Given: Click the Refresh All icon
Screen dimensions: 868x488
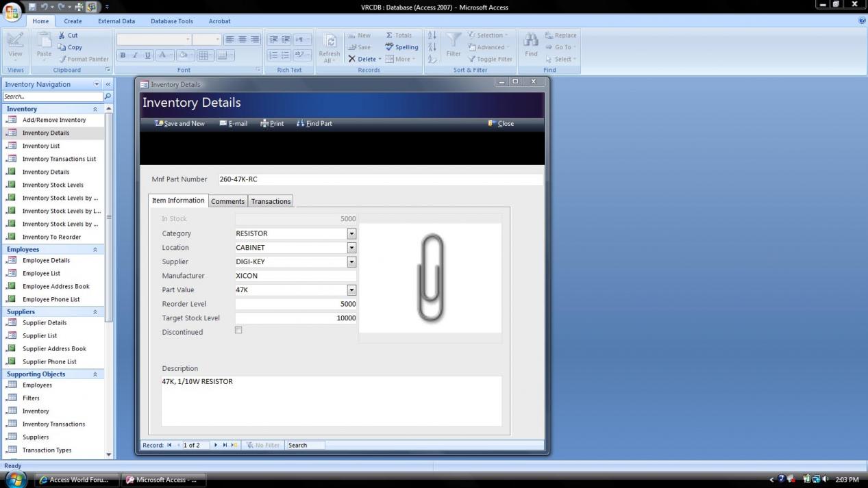Looking at the screenshot, I should tap(330, 42).
